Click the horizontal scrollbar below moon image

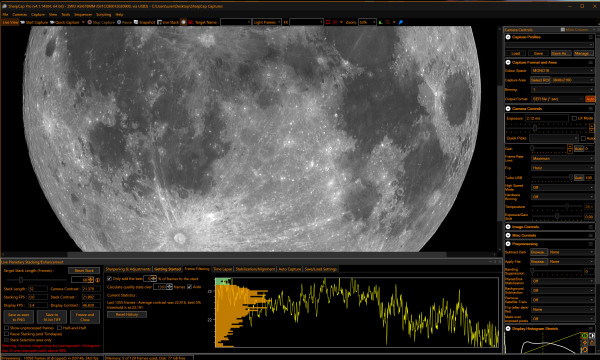pos(257,254)
